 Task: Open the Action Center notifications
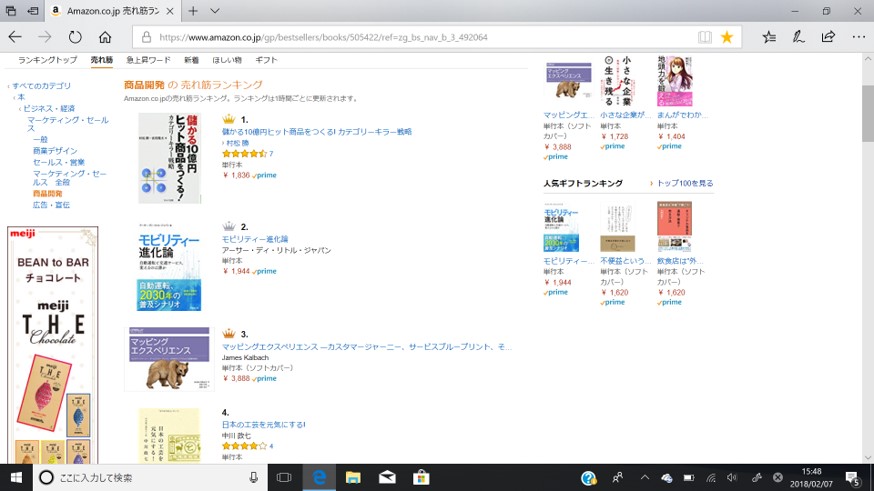[x=853, y=478]
